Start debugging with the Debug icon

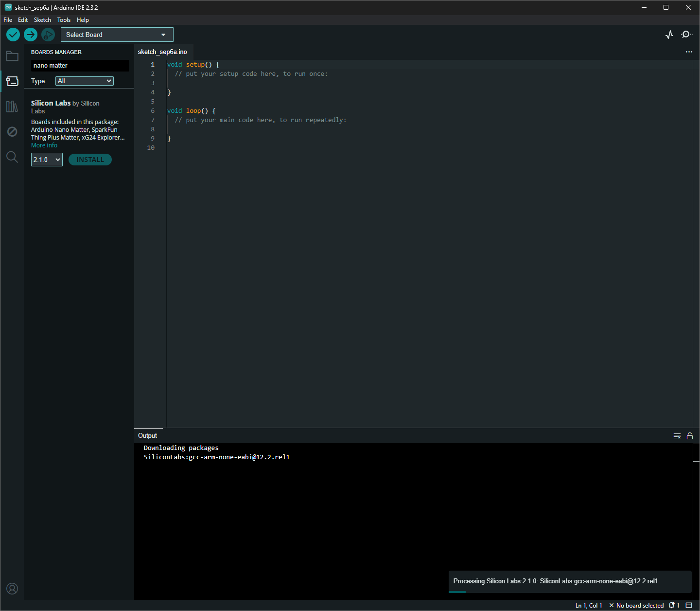coord(48,35)
